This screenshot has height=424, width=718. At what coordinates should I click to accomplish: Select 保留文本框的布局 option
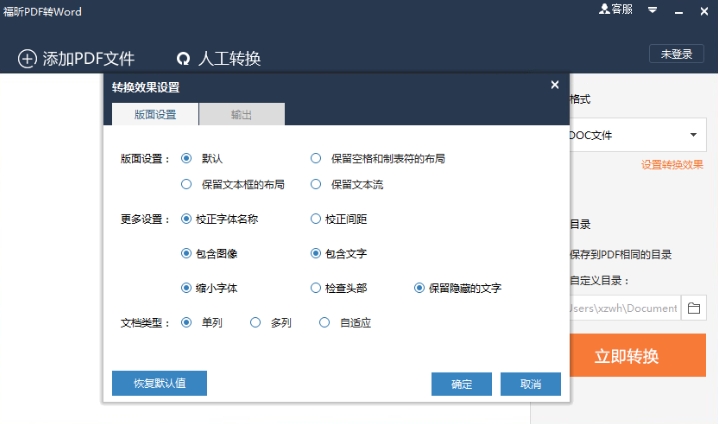pyautogui.click(x=186, y=184)
